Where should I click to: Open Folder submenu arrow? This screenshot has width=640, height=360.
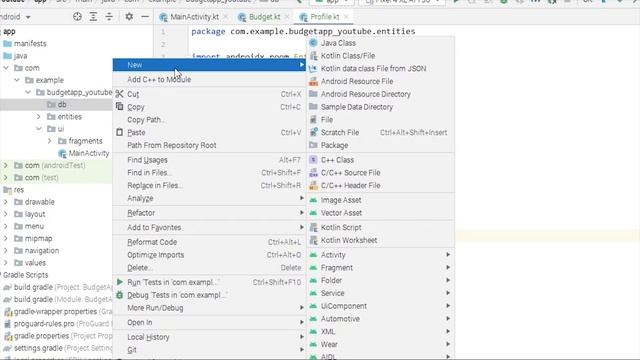tap(448, 280)
